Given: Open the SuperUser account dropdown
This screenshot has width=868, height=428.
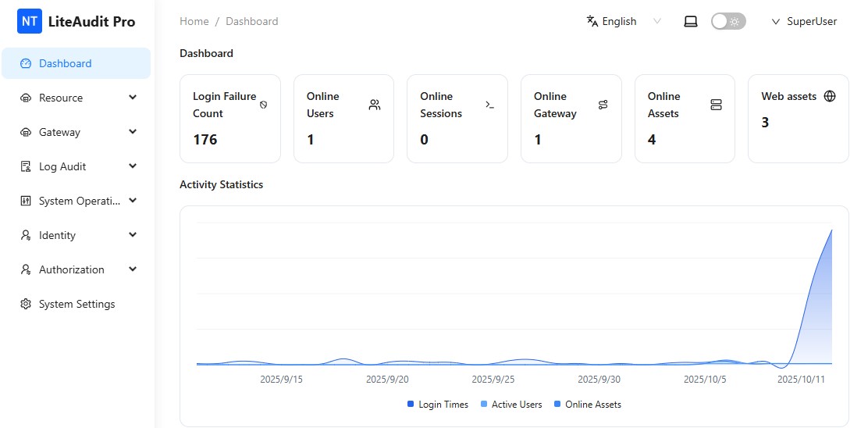Looking at the screenshot, I should pyautogui.click(x=804, y=22).
